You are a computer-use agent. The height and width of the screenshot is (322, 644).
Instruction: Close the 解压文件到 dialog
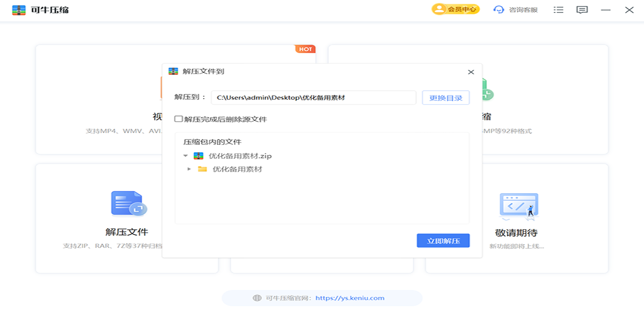471,72
